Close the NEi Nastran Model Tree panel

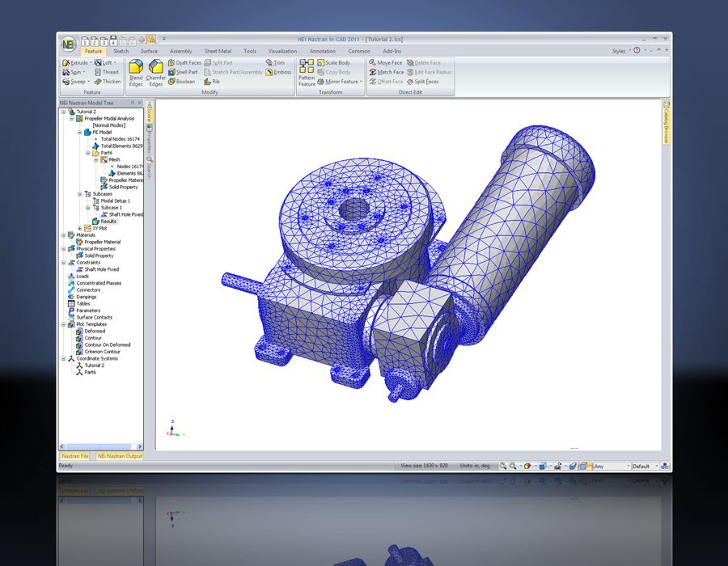(x=139, y=103)
